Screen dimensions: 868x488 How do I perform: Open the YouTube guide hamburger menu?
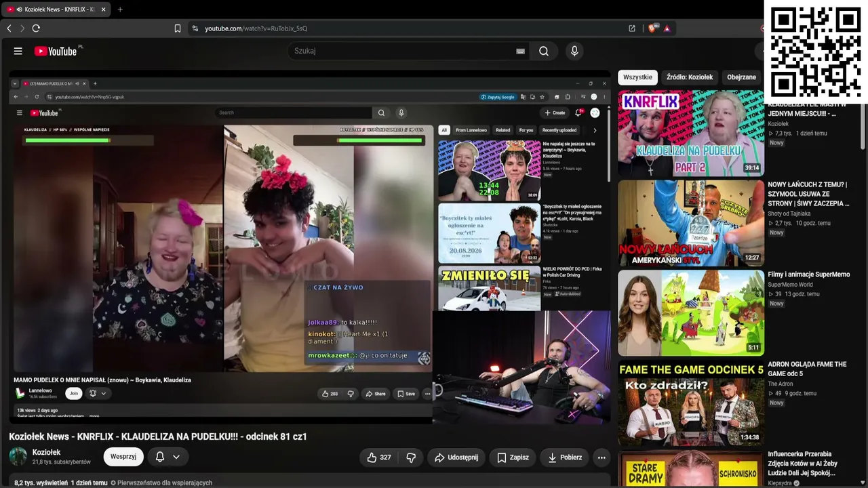pos(18,51)
